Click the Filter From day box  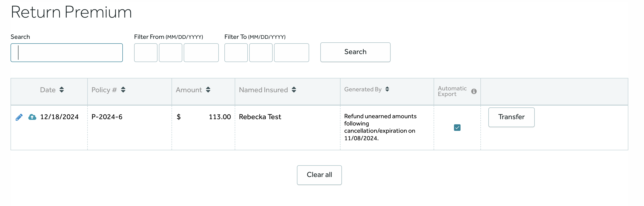[170, 53]
